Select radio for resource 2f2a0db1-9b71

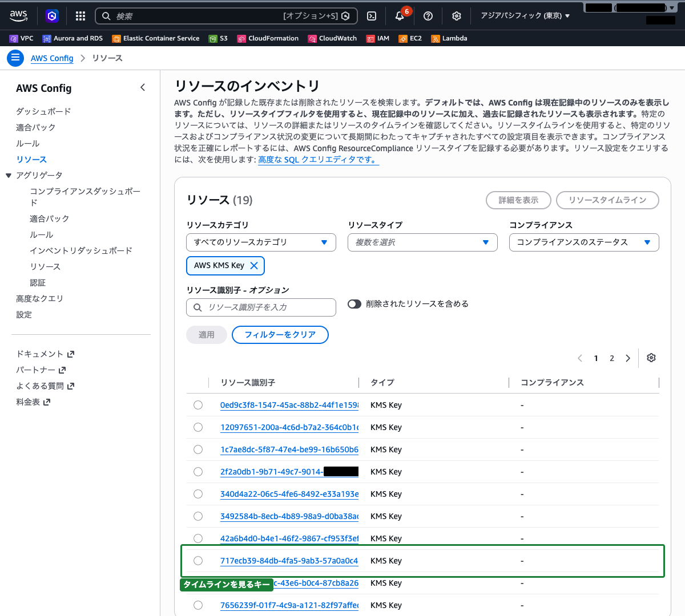(198, 472)
